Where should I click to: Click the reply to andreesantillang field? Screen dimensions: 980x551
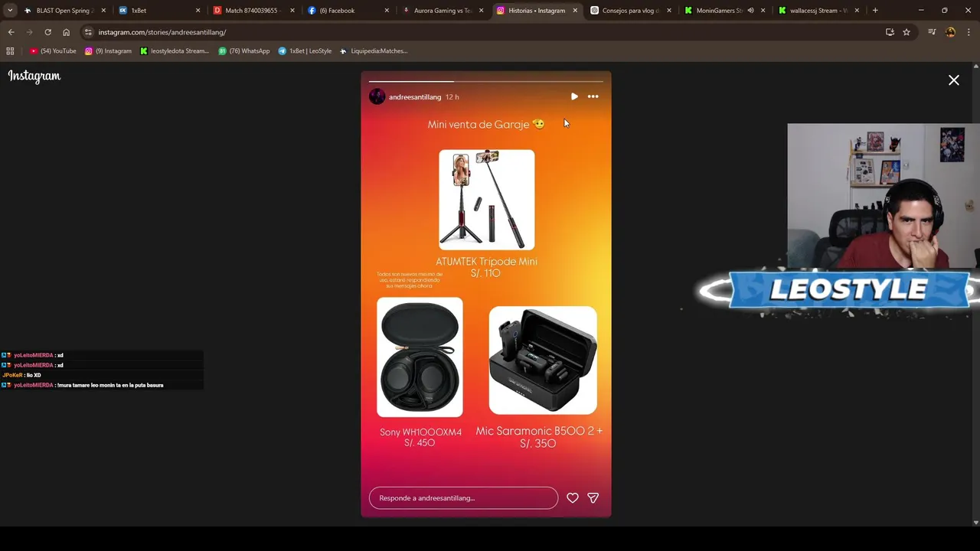463,497
